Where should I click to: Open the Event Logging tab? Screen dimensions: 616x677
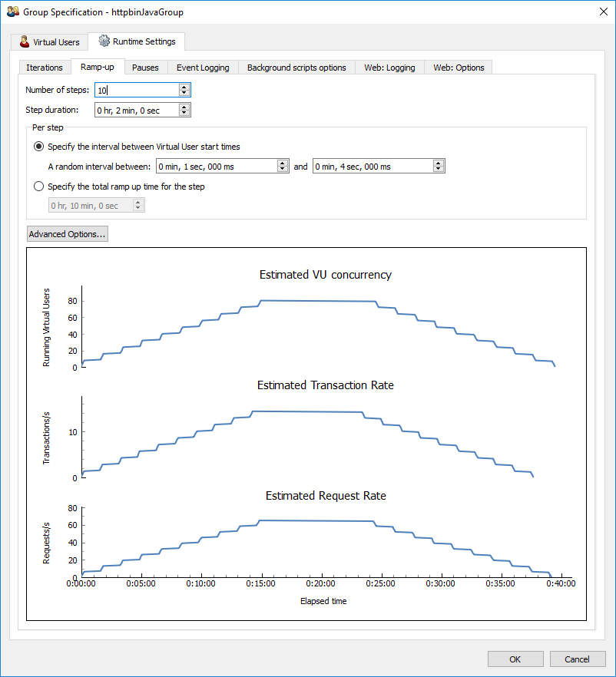(x=203, y=68)
